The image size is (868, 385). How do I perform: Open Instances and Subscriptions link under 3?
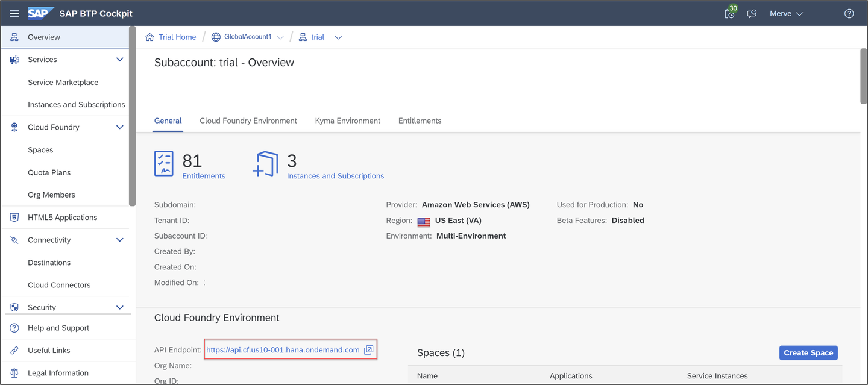click(335, 176)
